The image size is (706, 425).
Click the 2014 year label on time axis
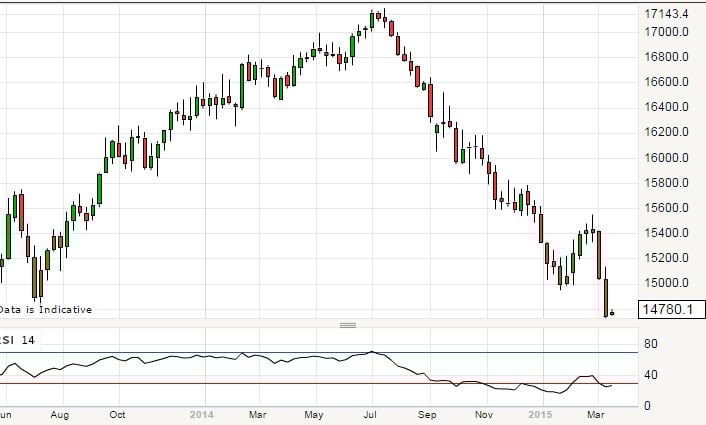[201, 414]
